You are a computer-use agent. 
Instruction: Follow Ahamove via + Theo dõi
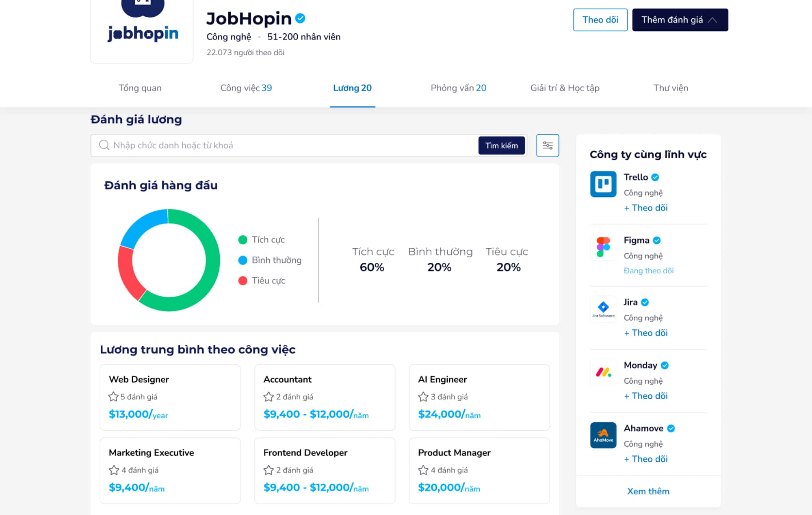point(646,459)
